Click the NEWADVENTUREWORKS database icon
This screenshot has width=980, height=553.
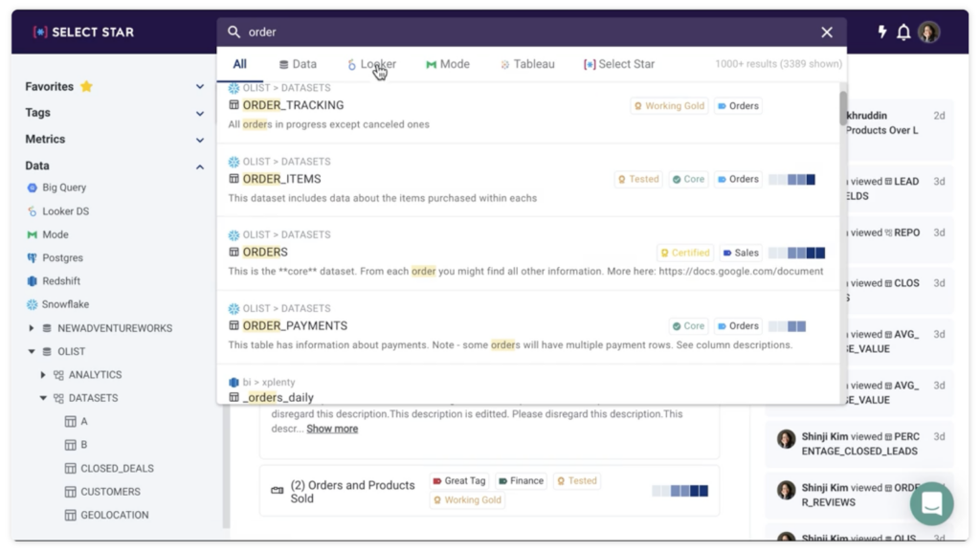point(47,328)
